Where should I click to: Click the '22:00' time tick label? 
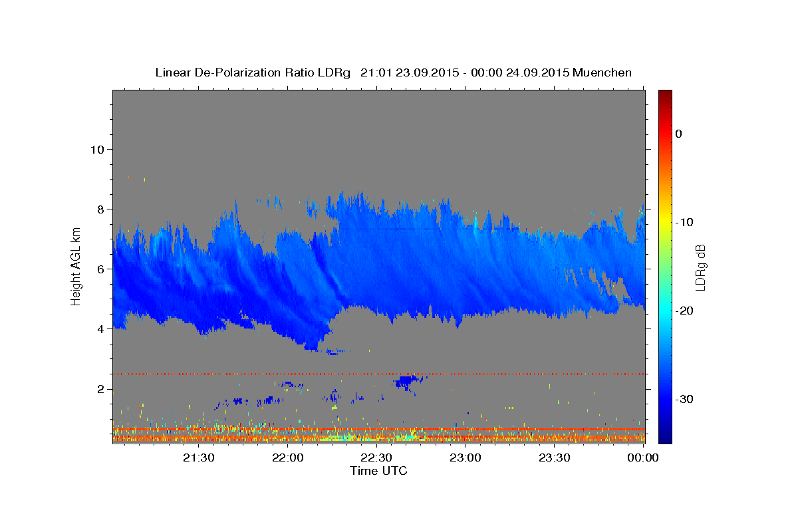pos(288,458)
